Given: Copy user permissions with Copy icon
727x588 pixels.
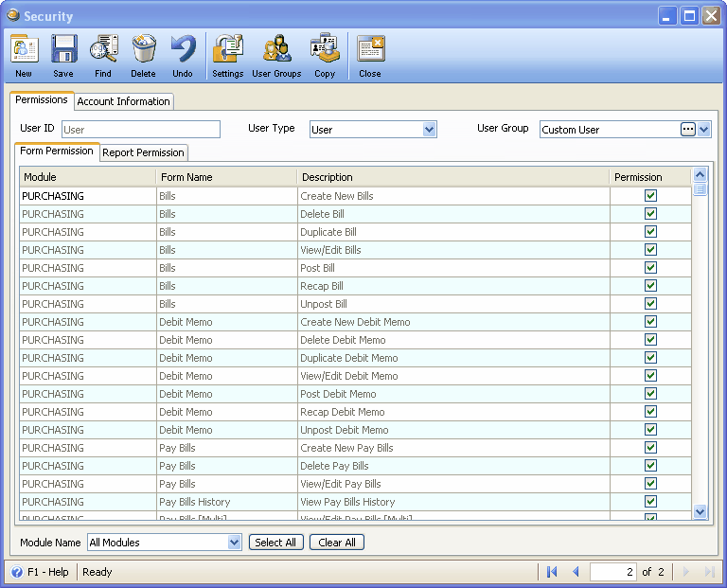Looking at the screenshot, I should point(325,55).
